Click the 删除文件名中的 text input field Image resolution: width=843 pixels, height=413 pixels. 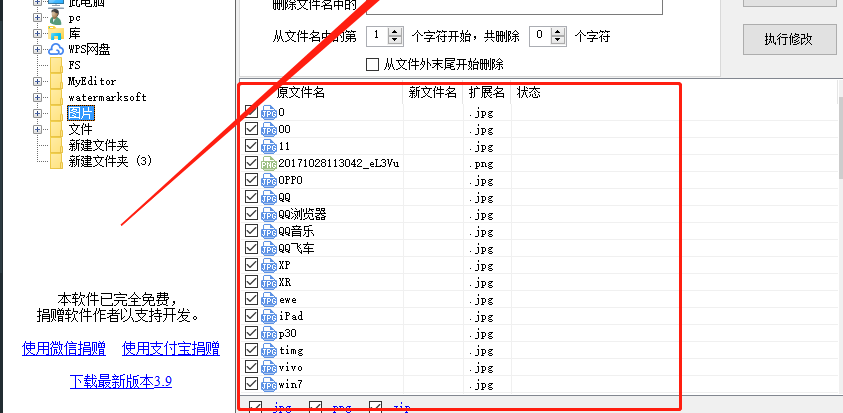point(514,5)
